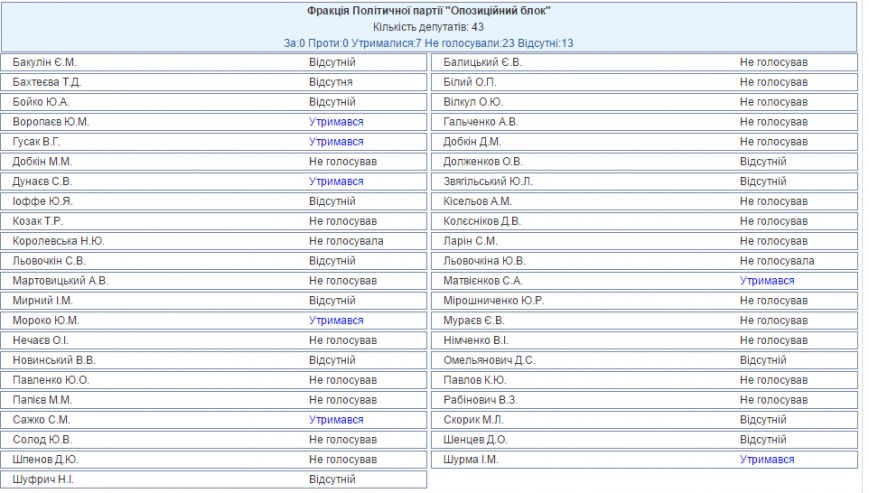Screen dimensions: 869x493
Task: Click the name Павлов К.Ю.
Action: [474, 381]
